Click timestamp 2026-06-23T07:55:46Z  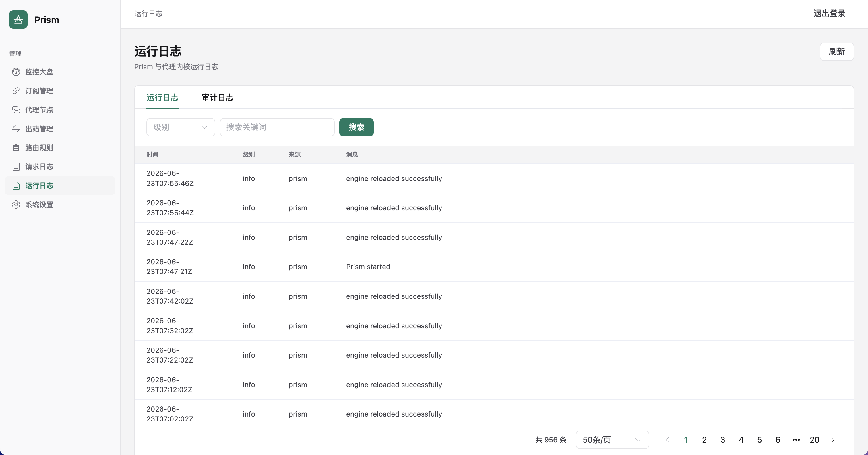click(x=170, y=178)
